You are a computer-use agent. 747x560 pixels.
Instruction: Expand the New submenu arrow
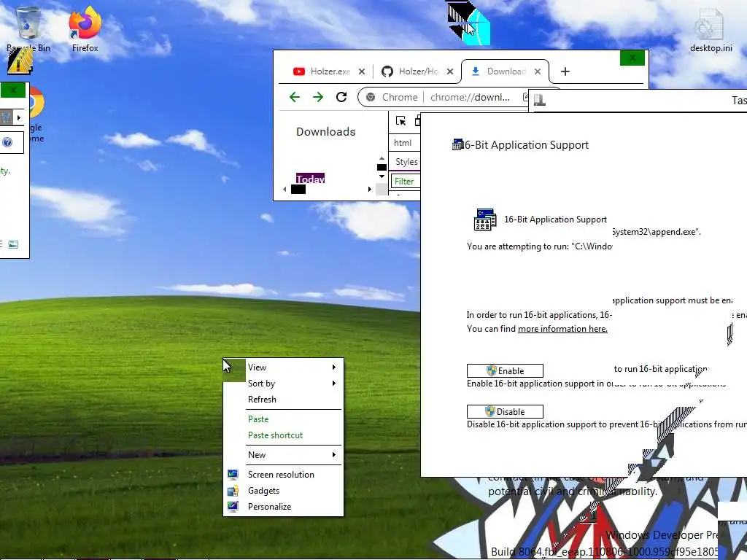pos(334,455)
